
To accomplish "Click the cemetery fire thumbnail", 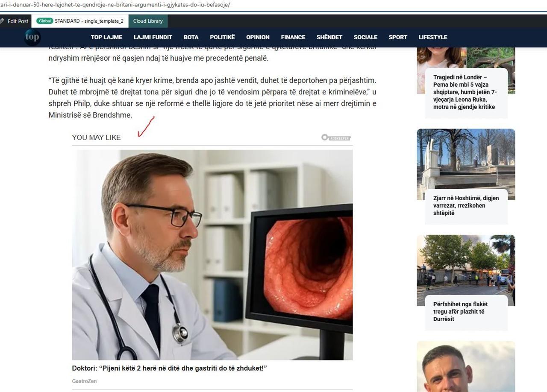I will point(466,164).
